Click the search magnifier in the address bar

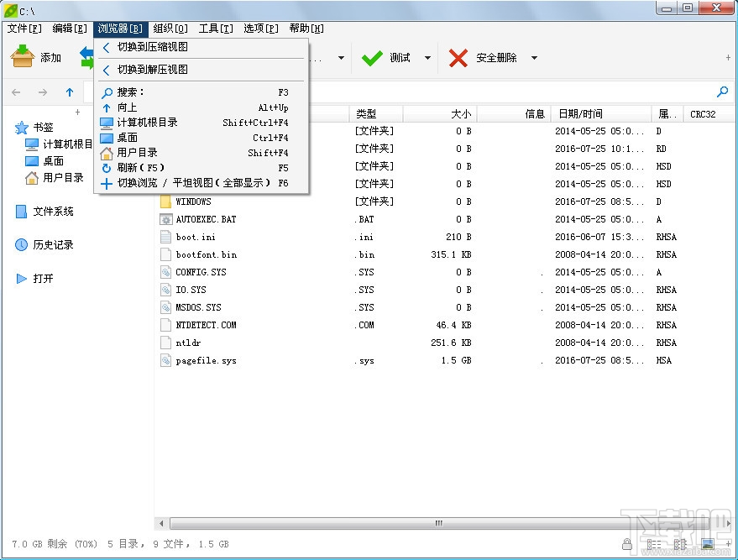(x=722, y=92)
